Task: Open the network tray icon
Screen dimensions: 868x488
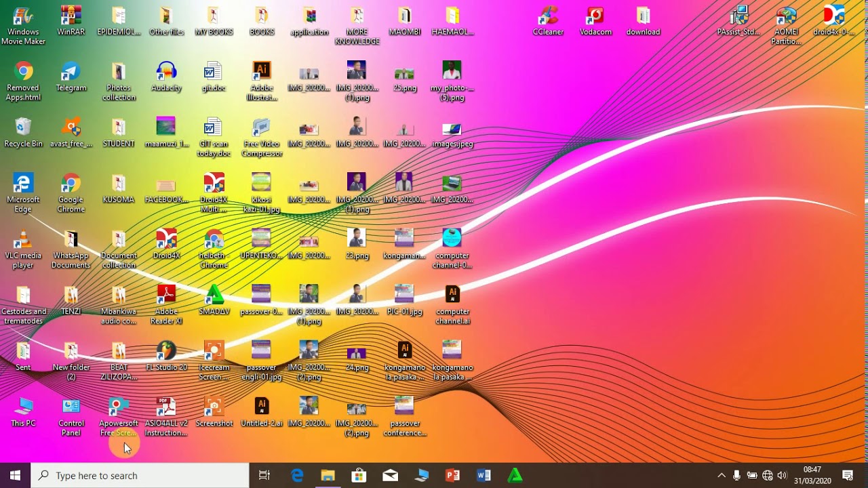Action: click(768, 475)
